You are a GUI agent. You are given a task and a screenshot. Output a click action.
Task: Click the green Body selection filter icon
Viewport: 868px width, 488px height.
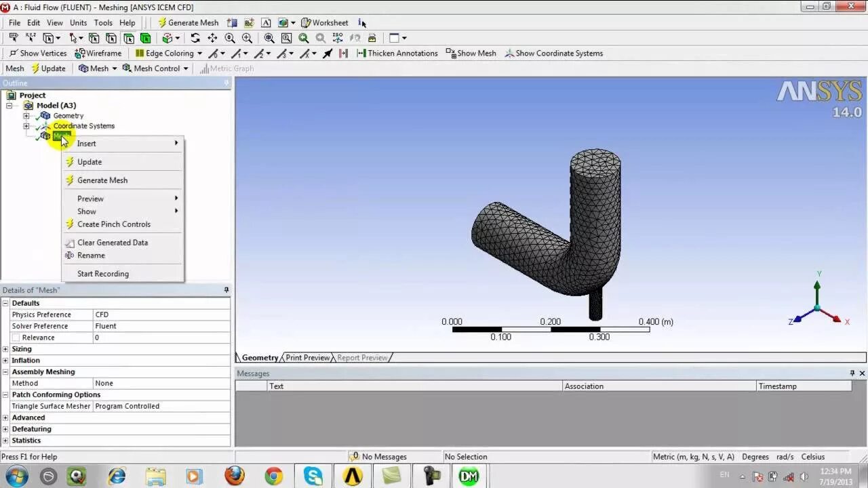click(145, 38)
